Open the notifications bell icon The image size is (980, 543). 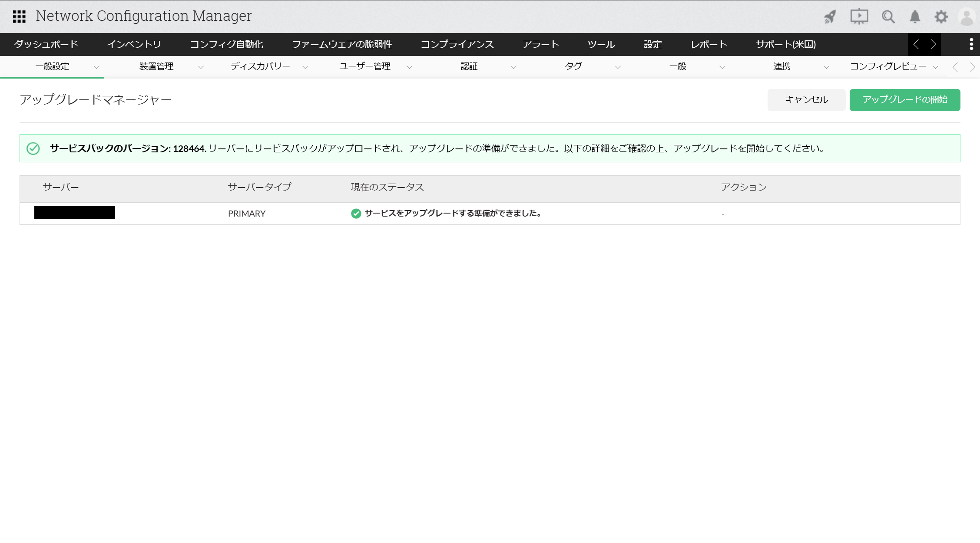pyautogui.click(x=915, y=17)
